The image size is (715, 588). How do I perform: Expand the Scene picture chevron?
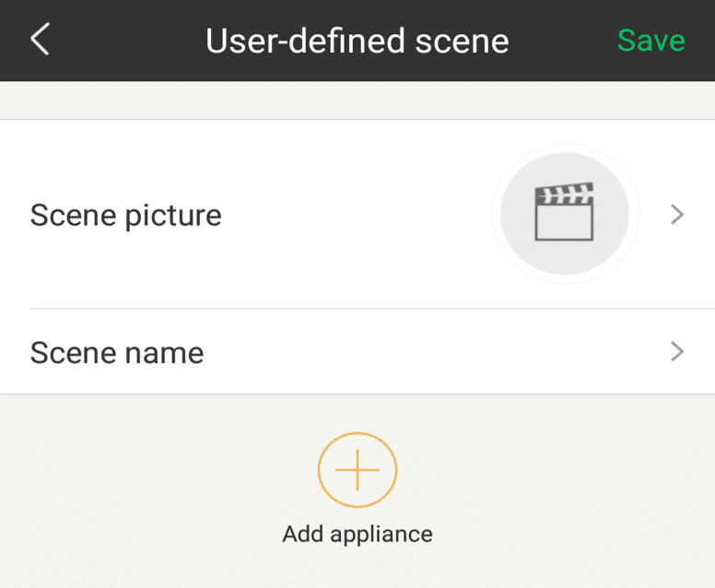[677, 215]
